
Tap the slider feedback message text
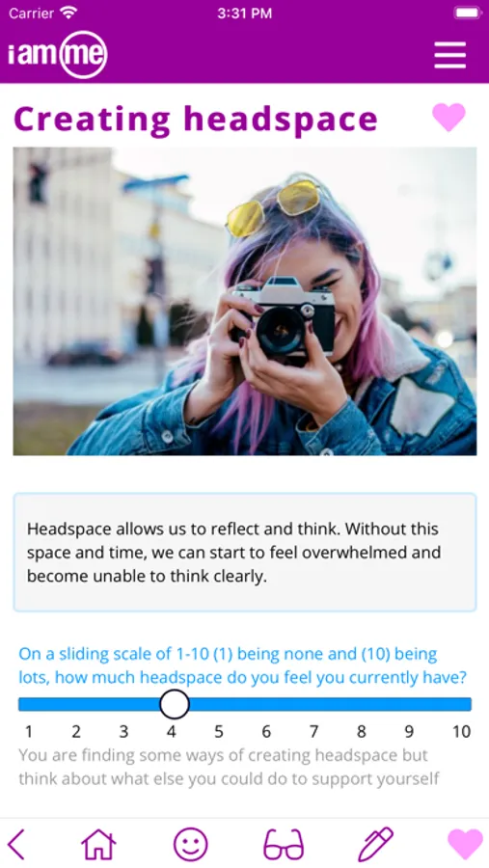pos(230,767)
